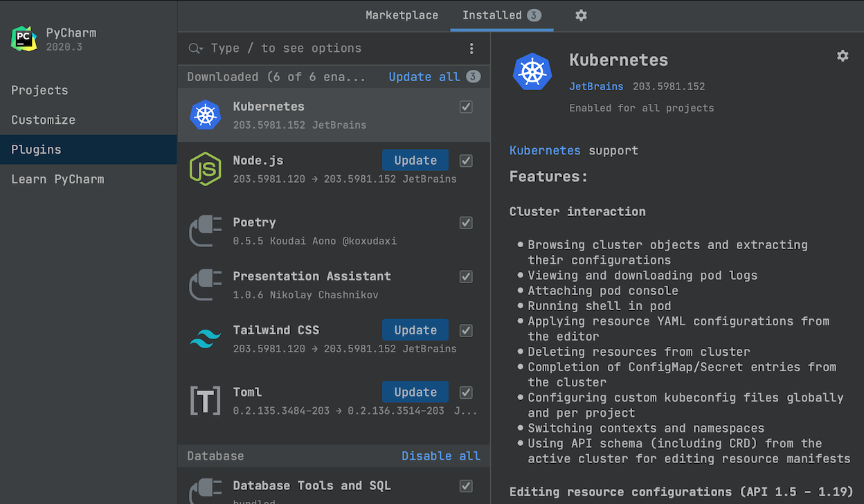Viewport: 864px width, 504px height.
Task: Disable the Tailwind CSS plugin checkbox
Action: [x=466, y=330]
